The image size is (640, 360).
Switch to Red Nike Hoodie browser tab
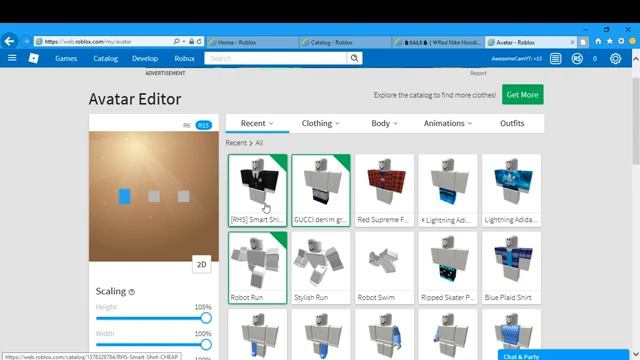coord(438,42)
